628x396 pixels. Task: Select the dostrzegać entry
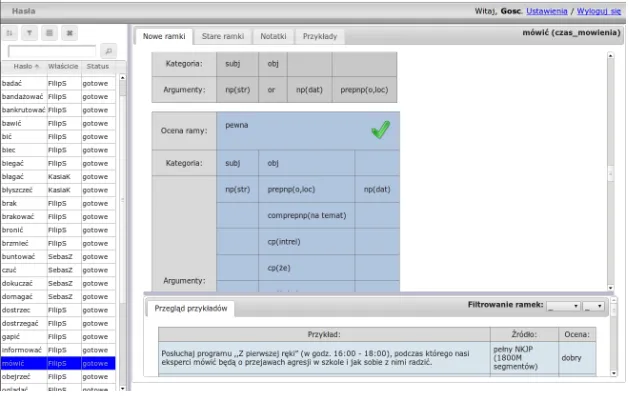58,323
